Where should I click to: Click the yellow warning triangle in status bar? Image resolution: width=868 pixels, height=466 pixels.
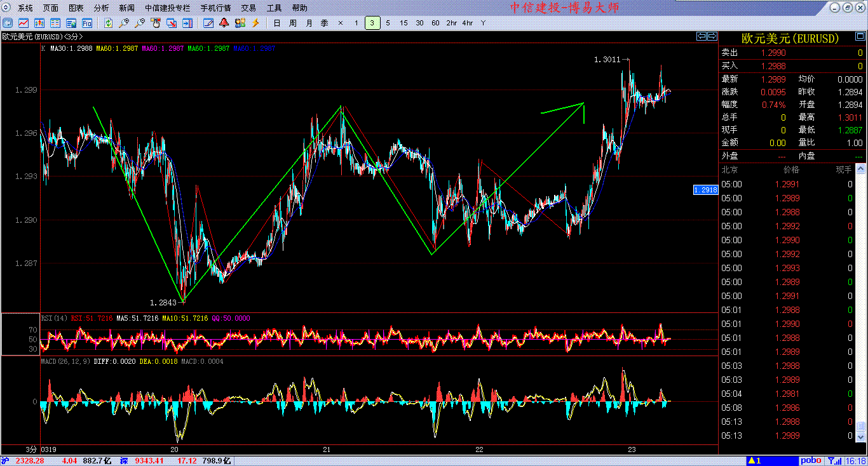(751, 460)
